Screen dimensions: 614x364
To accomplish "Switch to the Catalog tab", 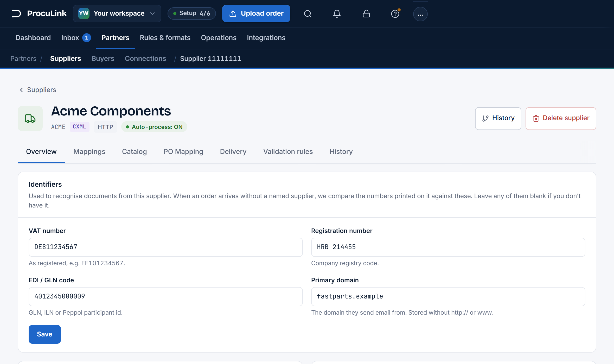I will 135,152.
